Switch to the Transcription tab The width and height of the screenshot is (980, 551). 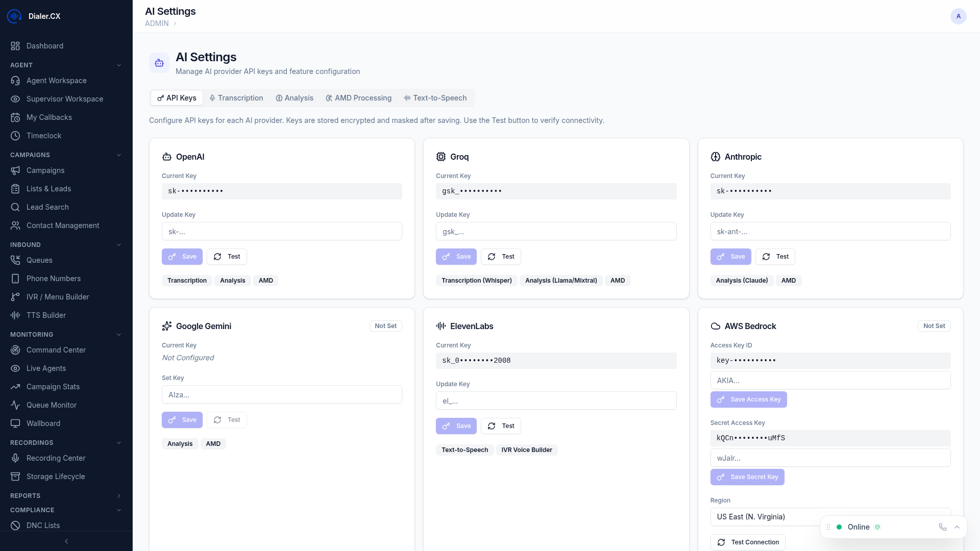pos(236,97)
